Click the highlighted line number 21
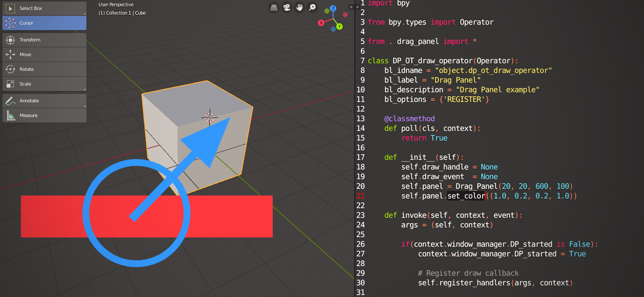The image size is (644, 297). 360,196
